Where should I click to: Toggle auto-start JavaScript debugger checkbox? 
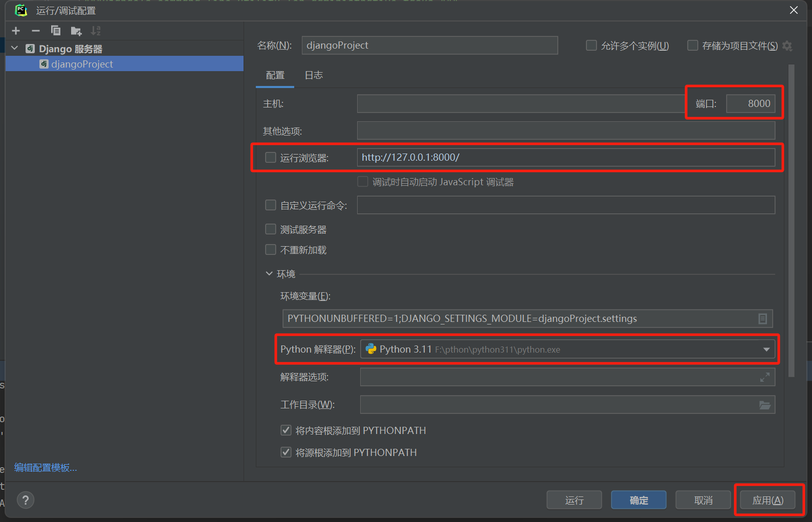(x=363, y=182)
